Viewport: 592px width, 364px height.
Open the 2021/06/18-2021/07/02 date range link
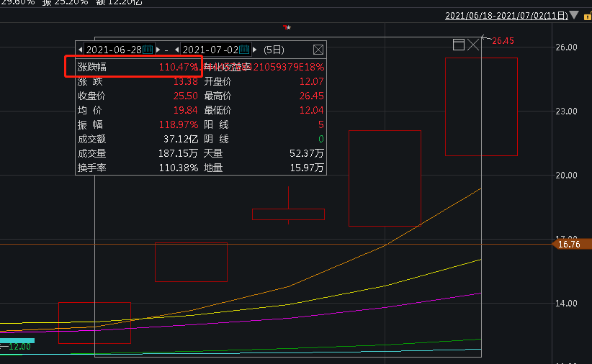[x=505, y=15]
